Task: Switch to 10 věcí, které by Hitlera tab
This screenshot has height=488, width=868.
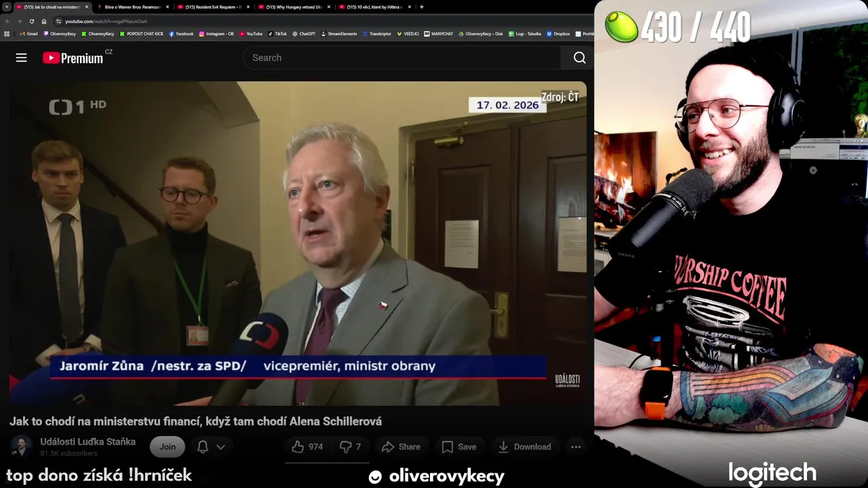Action: click(x=374, y=7)
